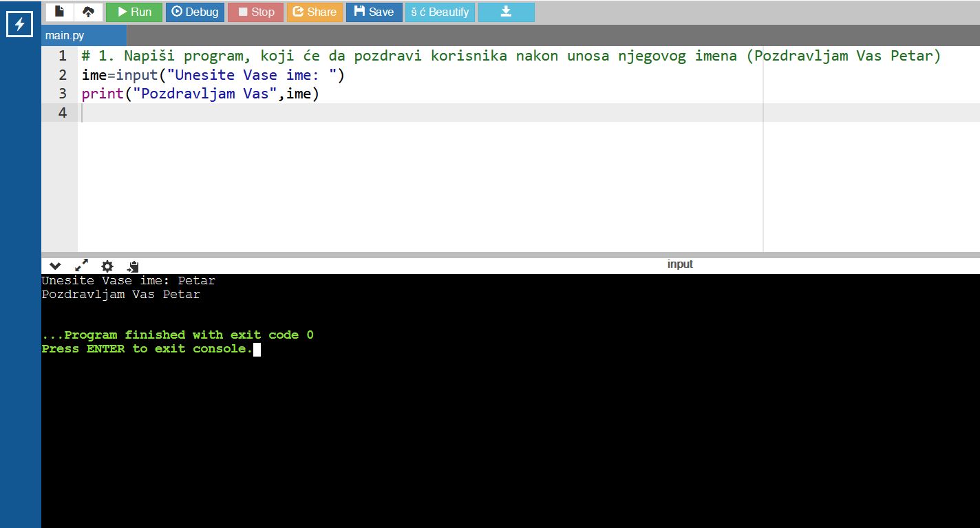Click the OnlineGDB lightning bolt logo
Viewport: 980px width, 528px height.
coord(19,25)
